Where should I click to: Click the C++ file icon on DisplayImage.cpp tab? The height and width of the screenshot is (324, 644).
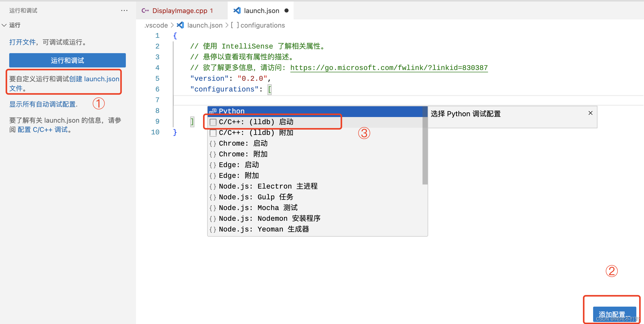click(145, 10)
